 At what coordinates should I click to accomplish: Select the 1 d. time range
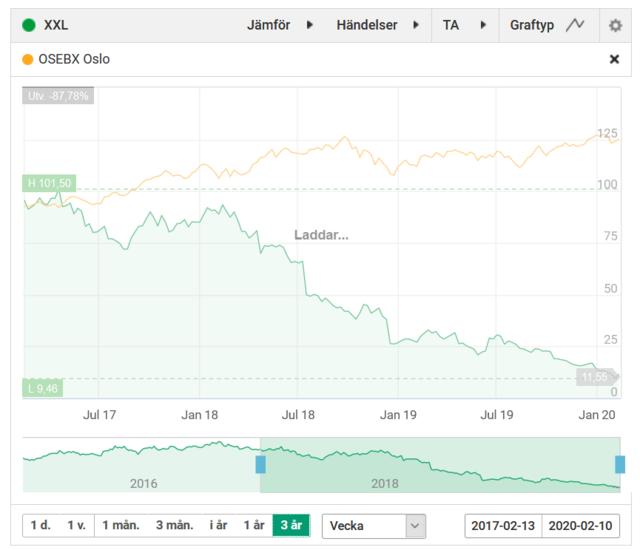[40, 525]
